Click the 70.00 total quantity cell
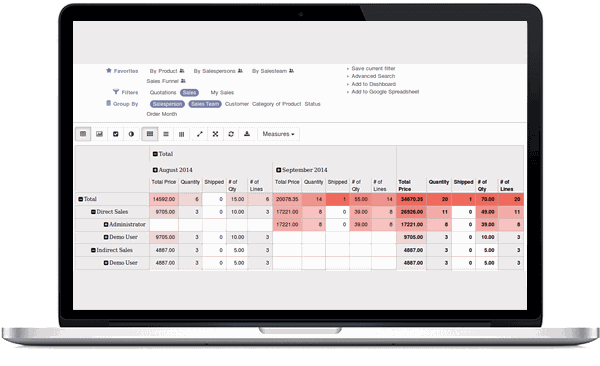The image size is (600, 366). tap(487, 199)
